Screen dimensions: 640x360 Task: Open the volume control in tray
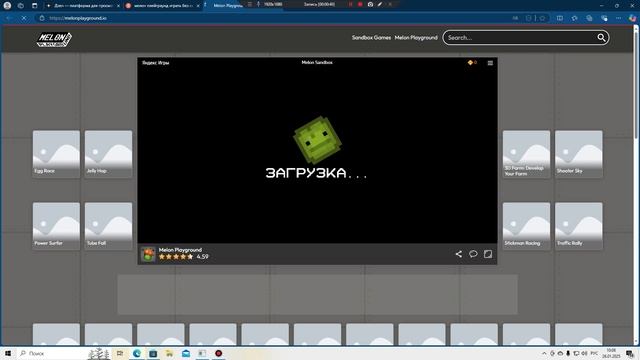584,353
